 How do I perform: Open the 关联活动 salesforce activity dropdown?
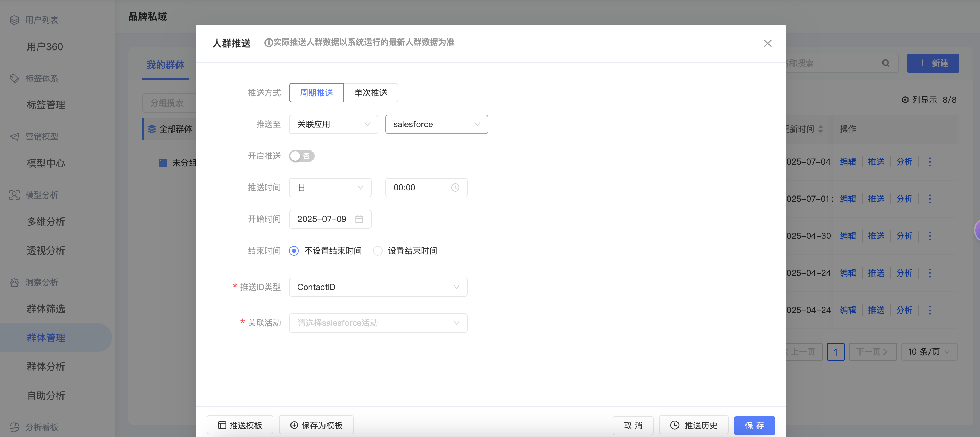click(x=378, y=323)
